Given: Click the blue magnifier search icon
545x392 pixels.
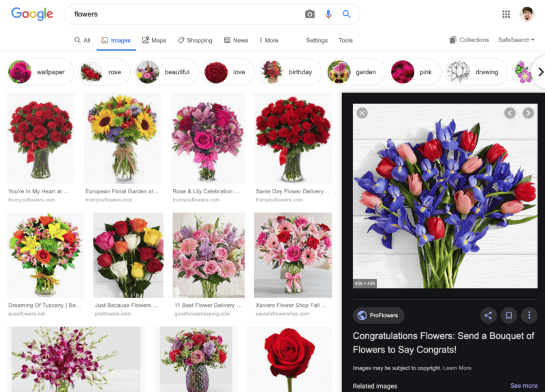Looking at the screenshot, I should click(x=347, y=14).
